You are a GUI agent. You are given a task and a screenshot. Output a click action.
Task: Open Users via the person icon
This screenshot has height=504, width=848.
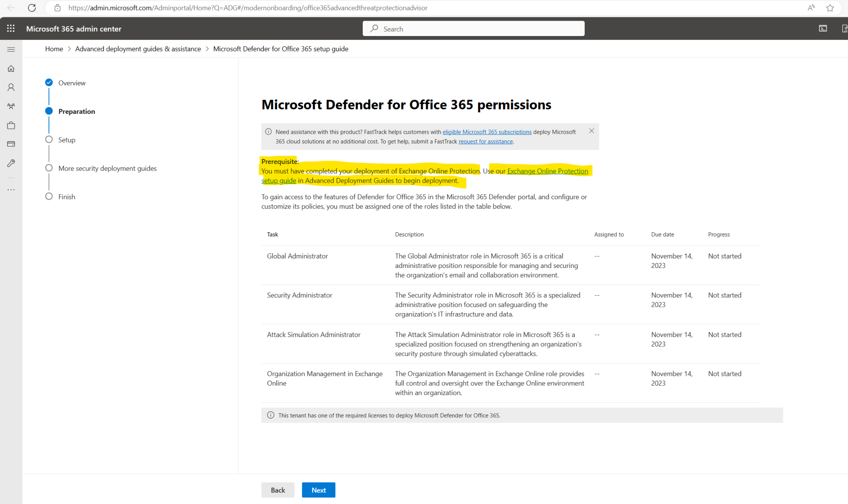tap(11, 87)
